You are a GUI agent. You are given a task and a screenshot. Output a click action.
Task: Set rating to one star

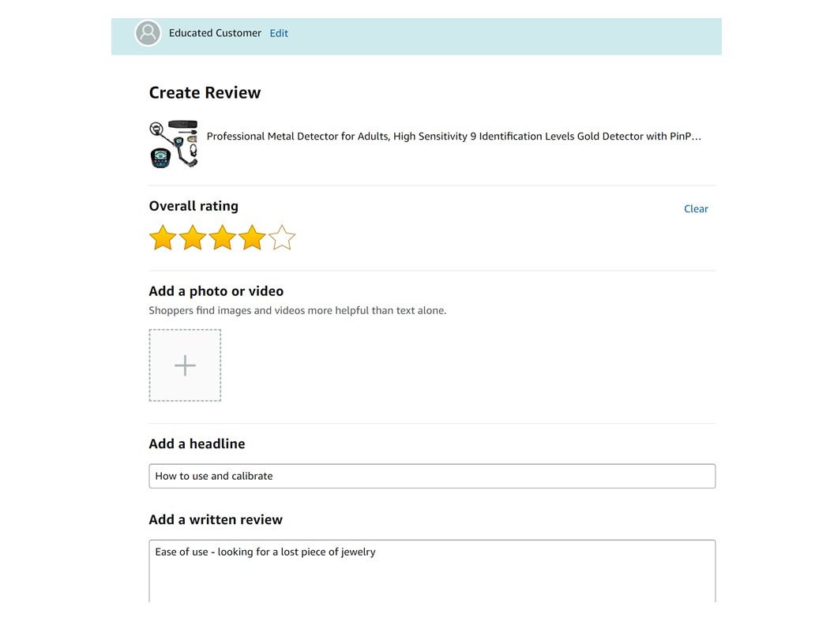[163, 238]
